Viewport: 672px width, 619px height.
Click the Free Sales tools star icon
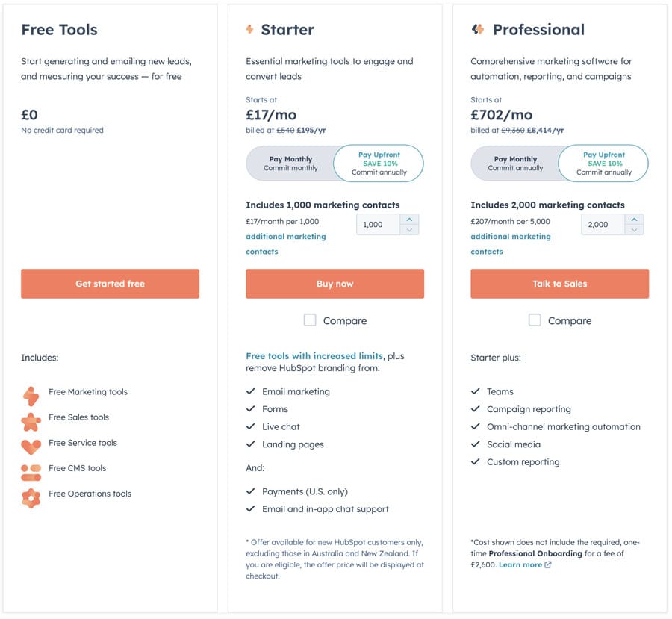31,421
